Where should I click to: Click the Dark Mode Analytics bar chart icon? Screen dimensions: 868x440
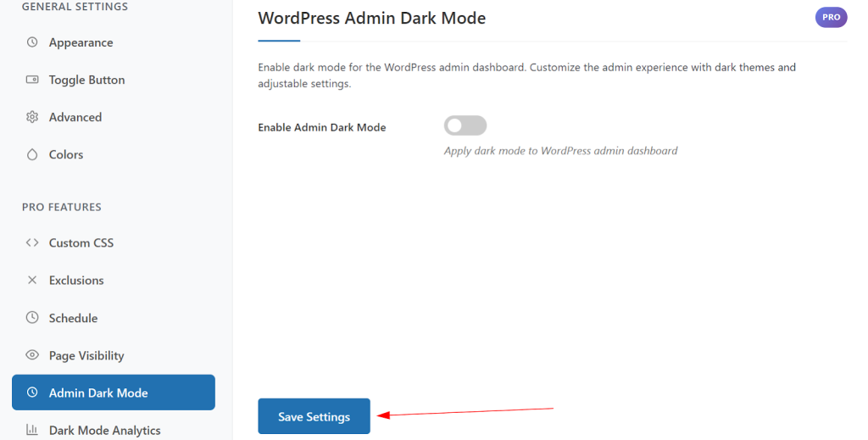[32, 430]
